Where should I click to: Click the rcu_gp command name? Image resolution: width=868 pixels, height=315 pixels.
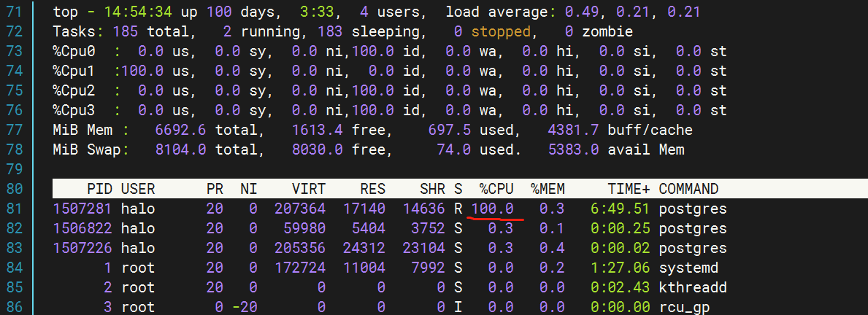pos(684,308)
